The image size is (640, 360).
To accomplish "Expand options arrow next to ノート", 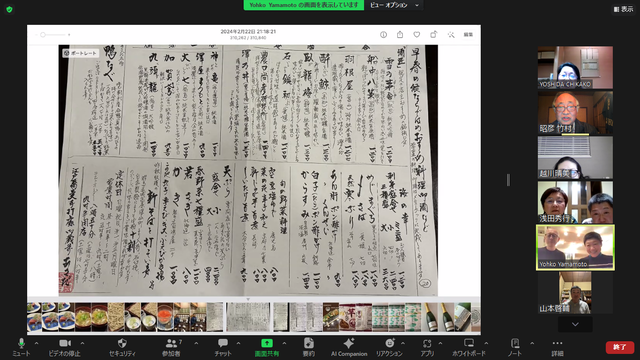I will (x=532, y=343).
